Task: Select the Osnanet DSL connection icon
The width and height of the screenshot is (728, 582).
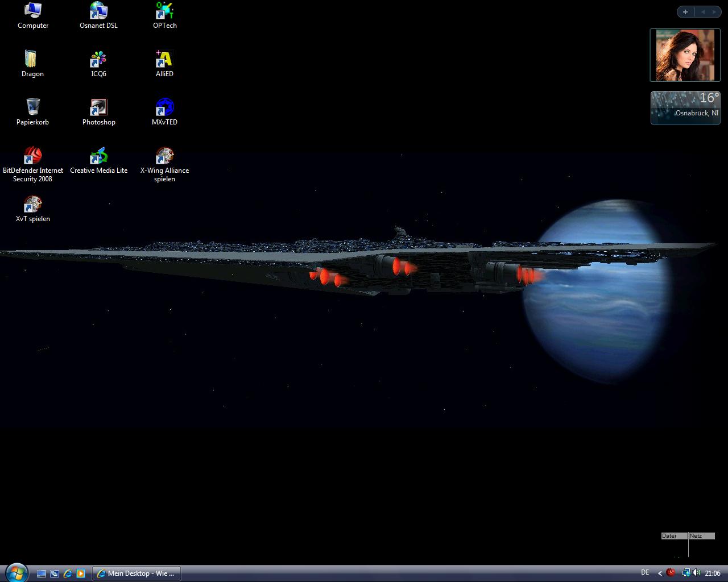Action: [98, 11]
